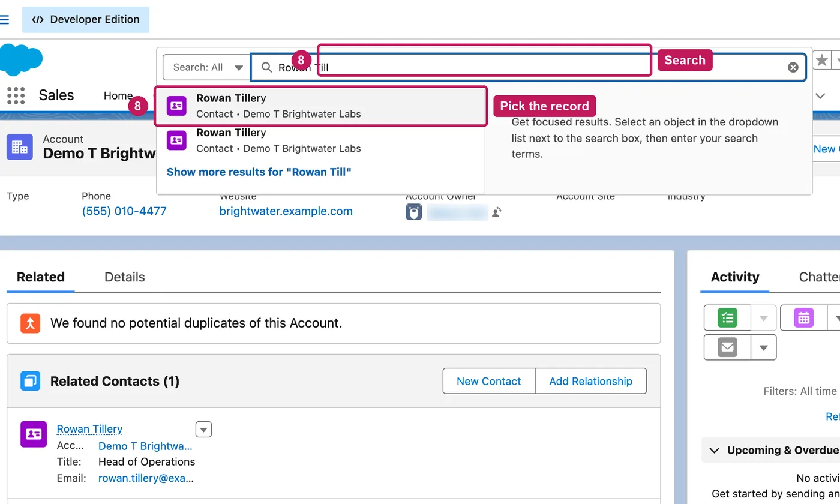Click the green New Task icon

click(x=727, y=318)
